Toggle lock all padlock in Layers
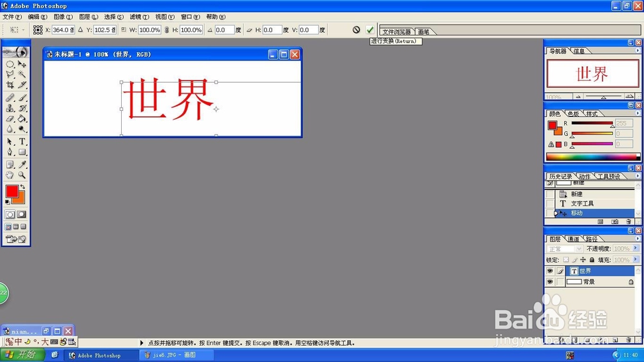Screen dimensions: 644x362 [x=592, y=260]
